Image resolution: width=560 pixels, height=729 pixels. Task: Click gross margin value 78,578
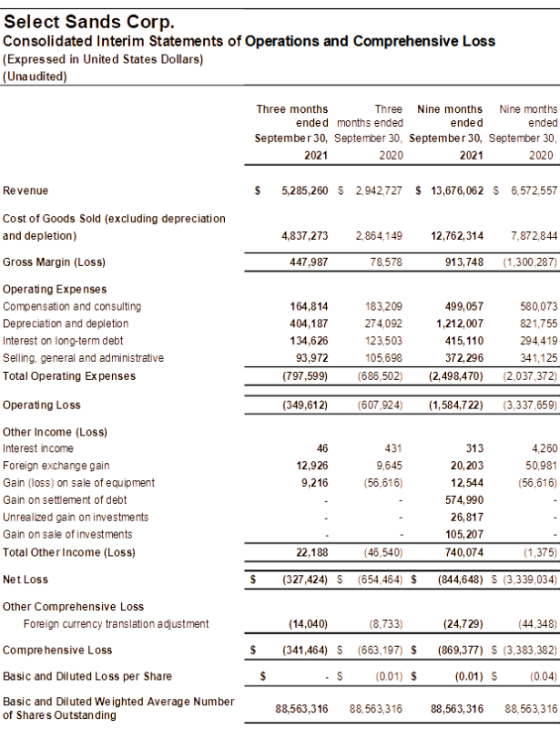(386, 262)
